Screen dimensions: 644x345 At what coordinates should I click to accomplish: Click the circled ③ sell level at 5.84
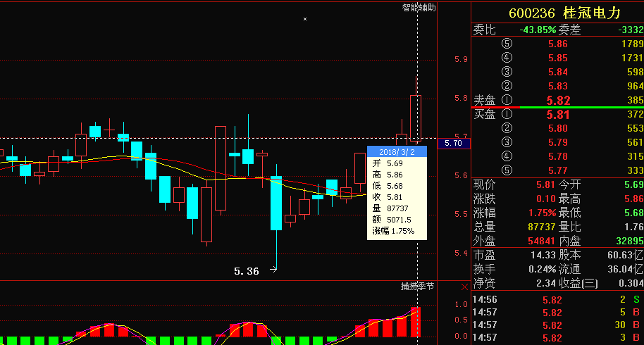[x=507, y=72]
